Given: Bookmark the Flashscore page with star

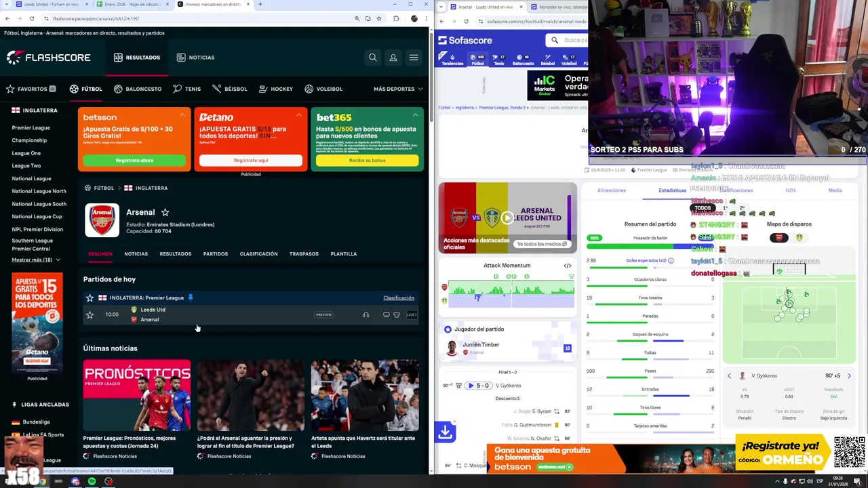Looking at the screenshot, I should (379, 18).
